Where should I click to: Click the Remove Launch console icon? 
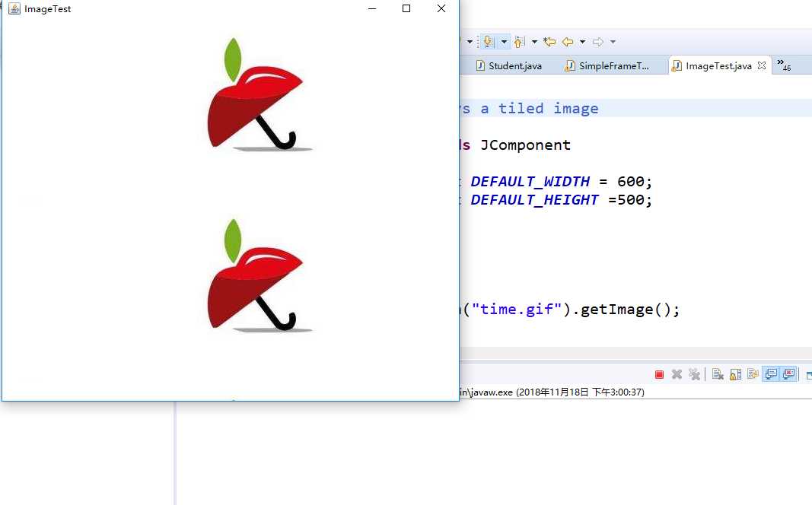click(677, 374)
